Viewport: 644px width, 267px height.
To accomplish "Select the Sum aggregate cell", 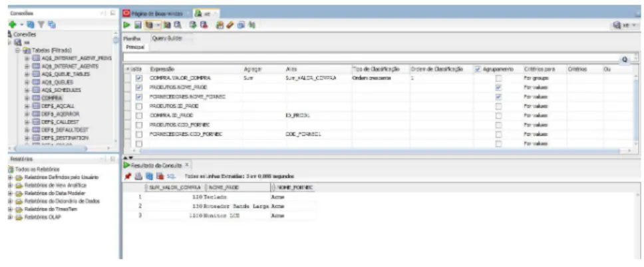I will [x=263, y=78].
